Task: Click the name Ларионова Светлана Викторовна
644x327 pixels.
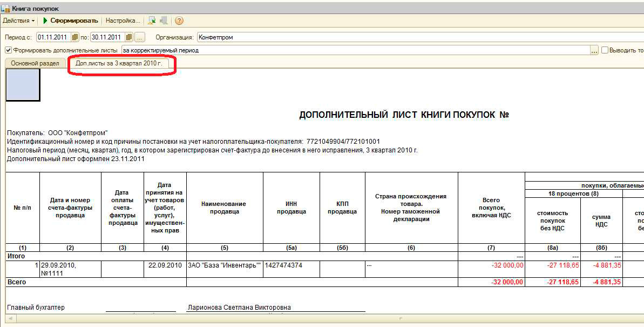Action: click(239, 307)
